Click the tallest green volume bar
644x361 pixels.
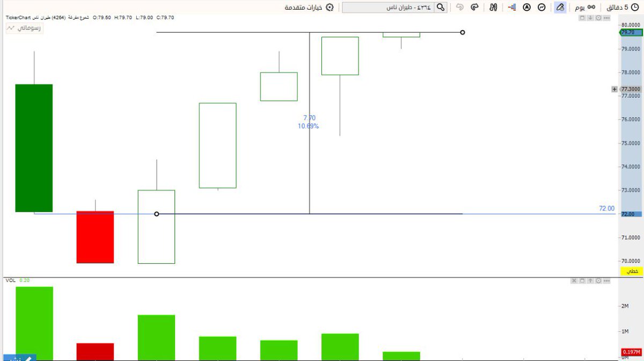click(34, 323)
